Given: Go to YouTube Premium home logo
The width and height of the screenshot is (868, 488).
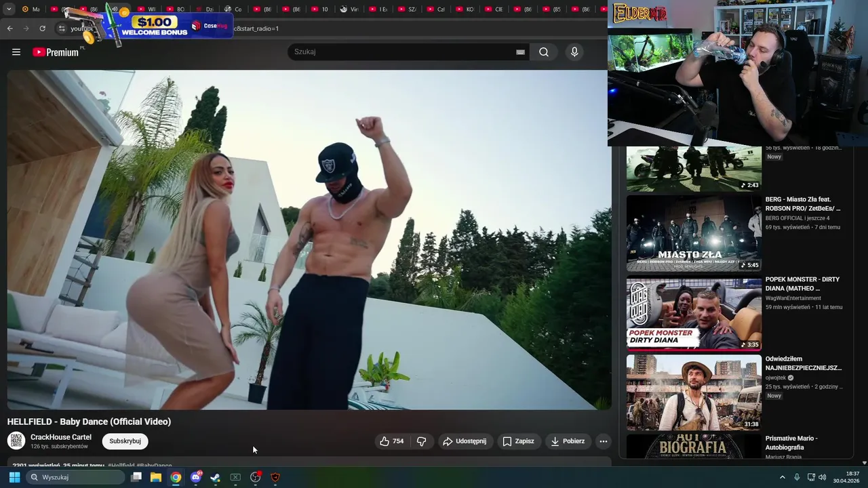Looking at the screenshot, I should click(56, 52).
